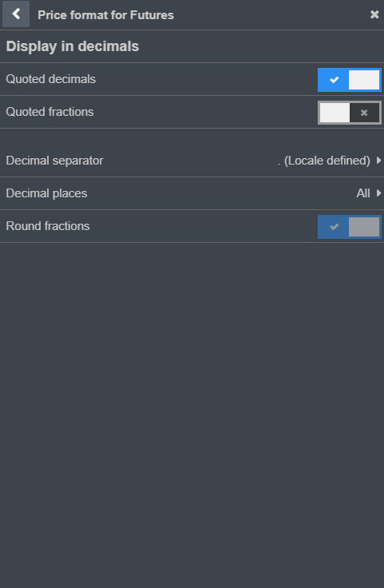Click the checkmark on Quoted decimals
Image resolution: width=384 pixels, height=588 pixels.
click(x=335, y=80)
